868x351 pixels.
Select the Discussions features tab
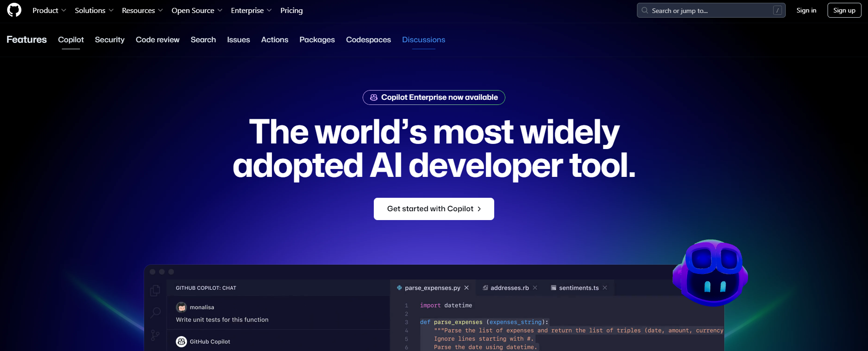(424, 40)
